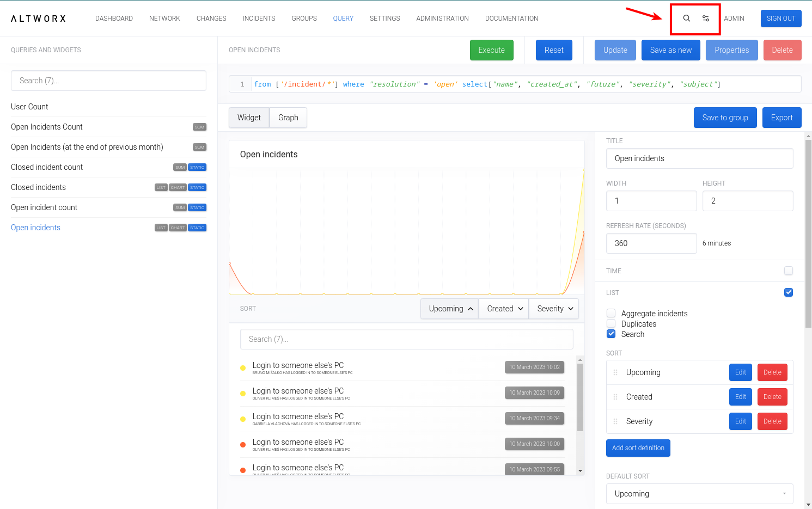Click the CHART badge on Open incidents
Viewport: 812px width, 509px height.
point(178,228)
